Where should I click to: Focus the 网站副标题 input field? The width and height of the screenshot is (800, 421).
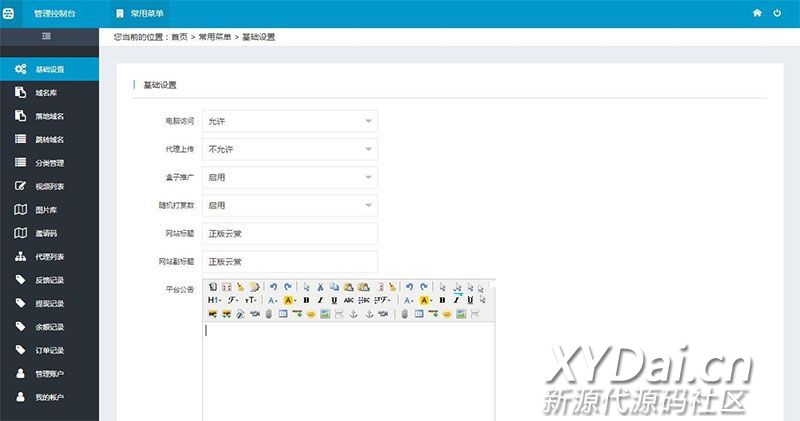click(290, 262)
